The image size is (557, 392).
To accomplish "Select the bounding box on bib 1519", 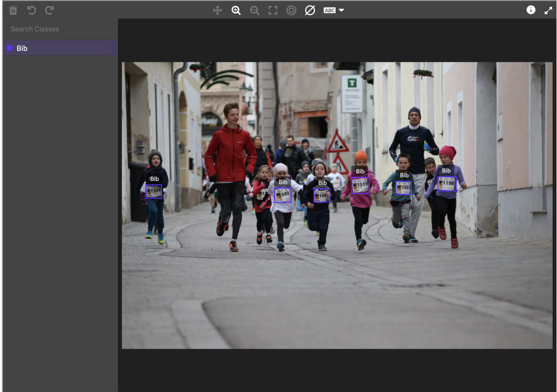I will [x=360, y=185].
